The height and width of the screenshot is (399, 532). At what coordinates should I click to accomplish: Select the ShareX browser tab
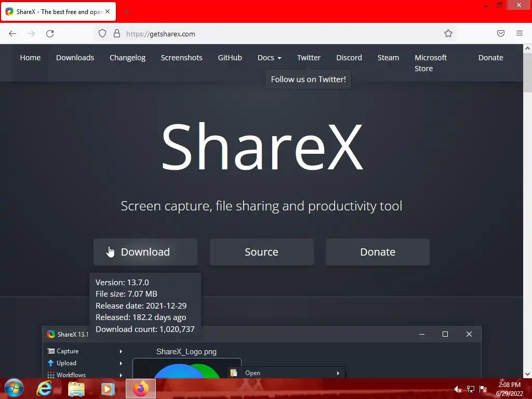58,11
